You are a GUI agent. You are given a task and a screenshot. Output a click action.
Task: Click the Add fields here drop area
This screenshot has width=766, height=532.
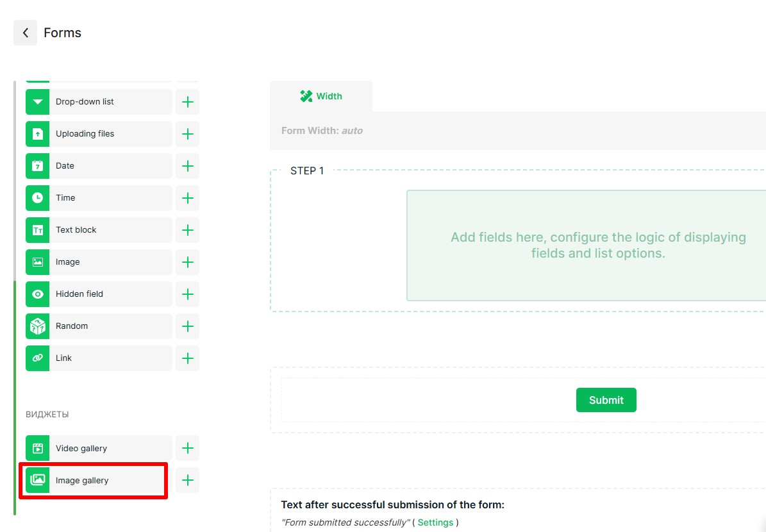click(x=586, y=245)
